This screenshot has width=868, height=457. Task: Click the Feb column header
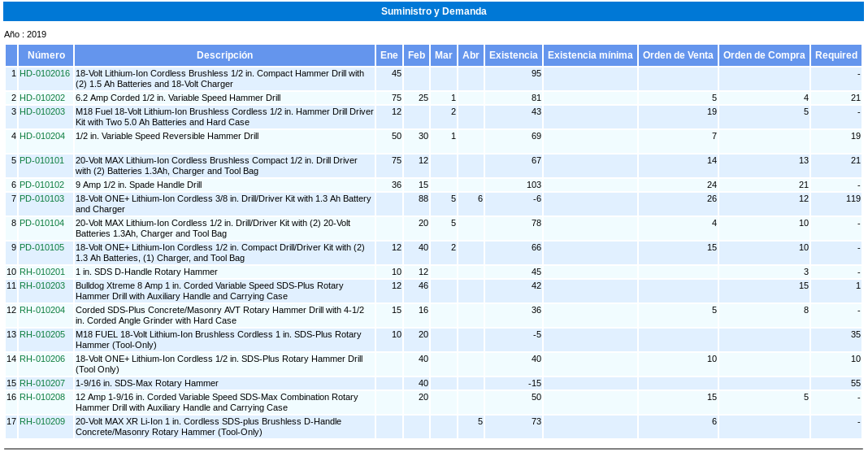tap(416, 54)
